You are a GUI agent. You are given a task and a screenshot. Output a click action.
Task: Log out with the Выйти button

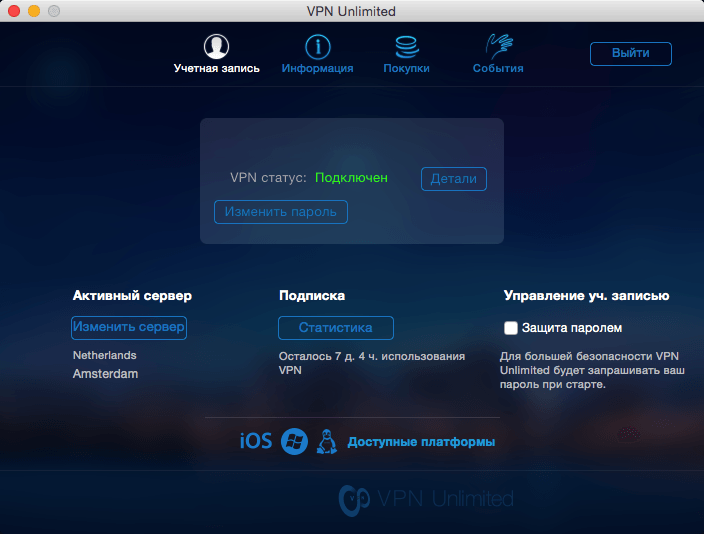630,53
